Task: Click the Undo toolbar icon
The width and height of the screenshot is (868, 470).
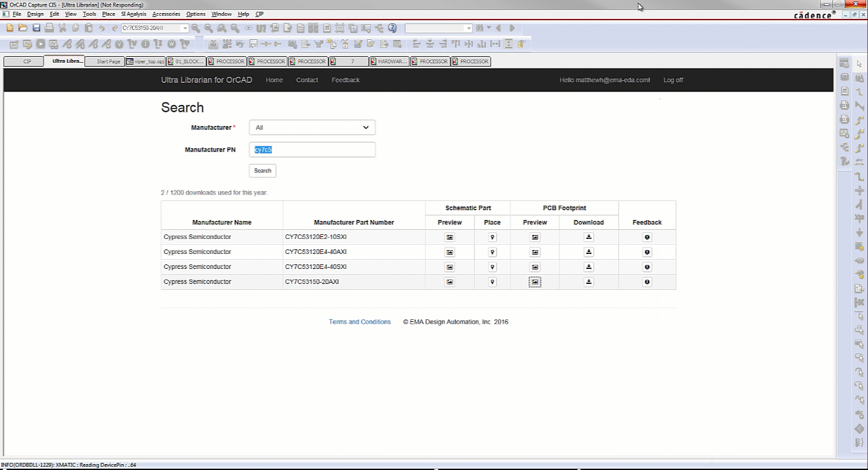Action: point(102,28)
